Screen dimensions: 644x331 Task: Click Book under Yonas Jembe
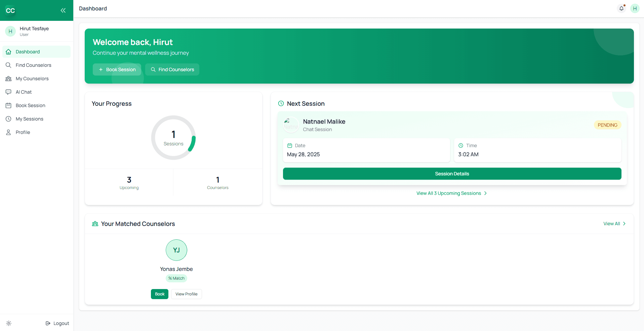(160, 294)
